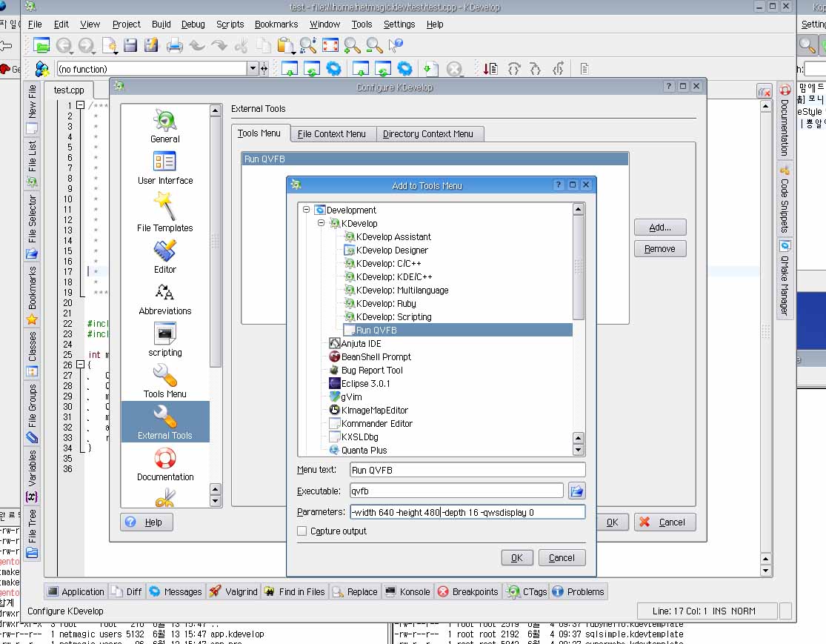
Task: Select Run QVFB in Tools Menu list
Action: pos(435,159)
